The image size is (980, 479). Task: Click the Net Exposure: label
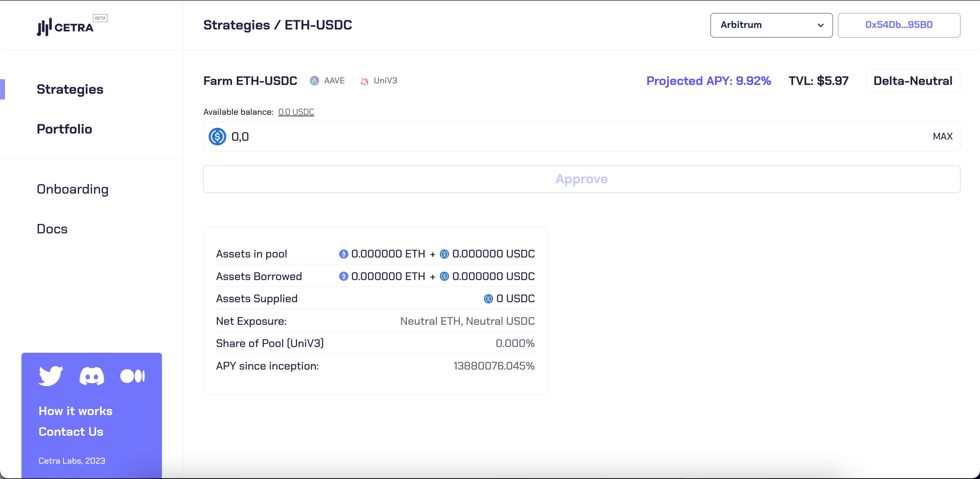(251, 321)
